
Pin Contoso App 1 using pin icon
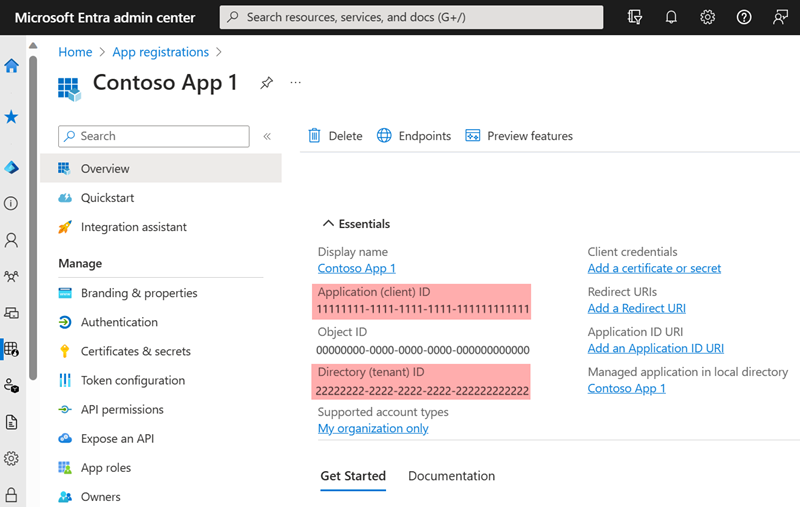[x=266, y=83]
